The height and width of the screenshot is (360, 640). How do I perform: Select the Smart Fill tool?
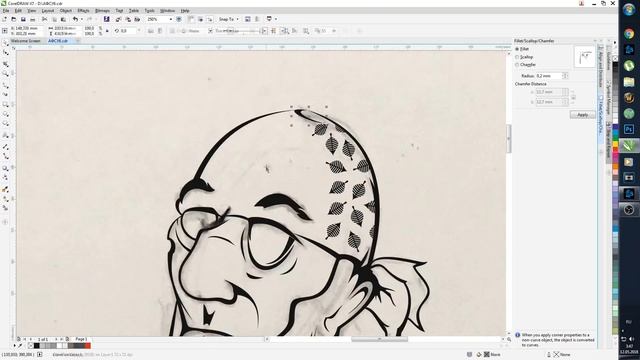coord(5,208)
